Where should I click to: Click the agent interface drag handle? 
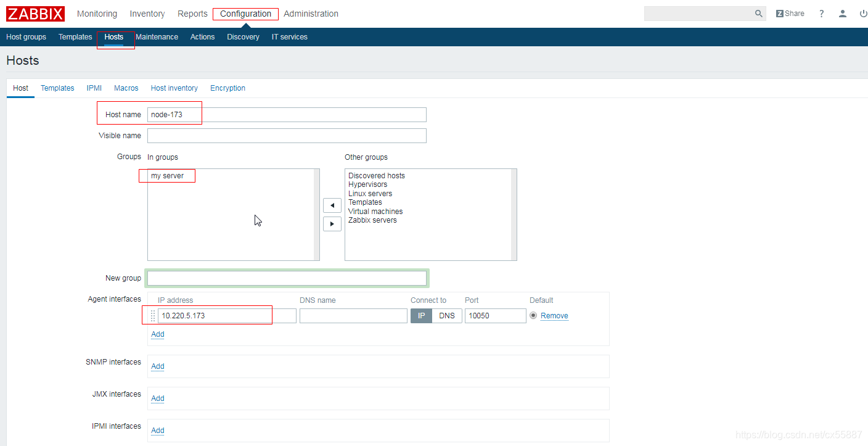[153, 316]
